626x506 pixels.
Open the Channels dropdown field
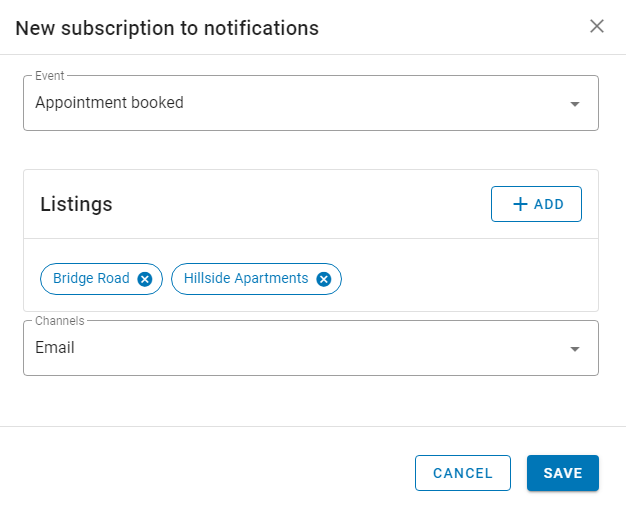point(311,348)
